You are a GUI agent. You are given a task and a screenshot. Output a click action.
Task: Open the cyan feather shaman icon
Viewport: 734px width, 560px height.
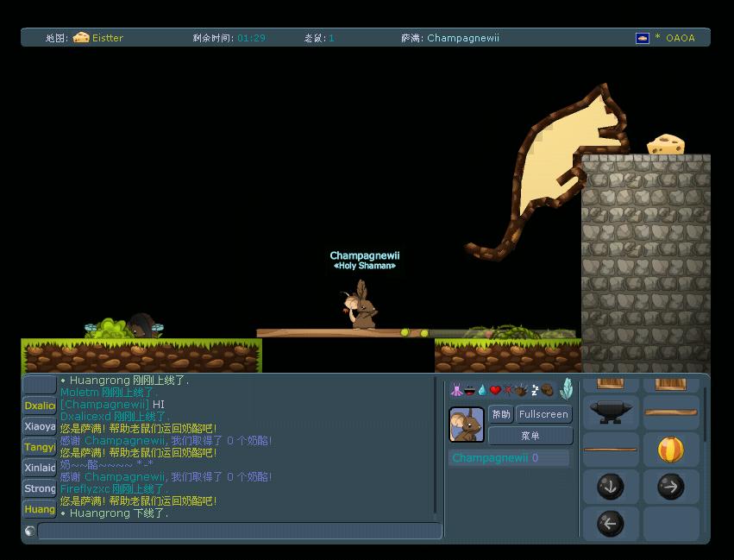(566, 388)
